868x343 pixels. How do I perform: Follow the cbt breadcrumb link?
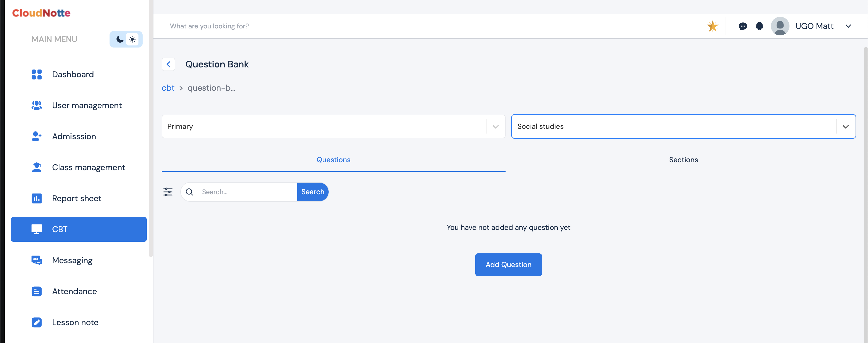(168, 88)
